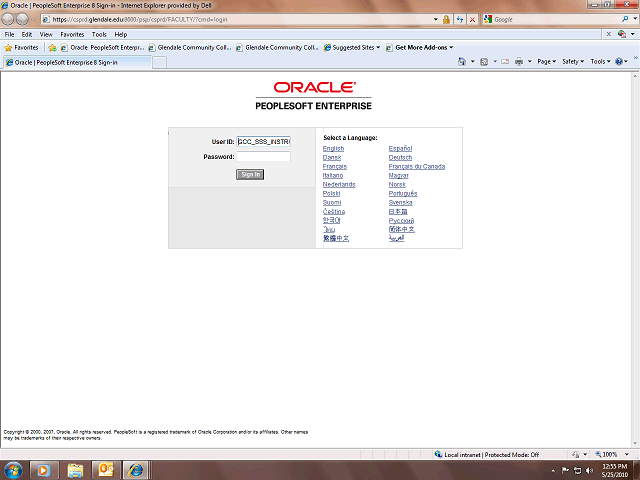The width and height of the screenshot is (640, 480).
Task: Click the User ID input field
Action: pos(264,142)
